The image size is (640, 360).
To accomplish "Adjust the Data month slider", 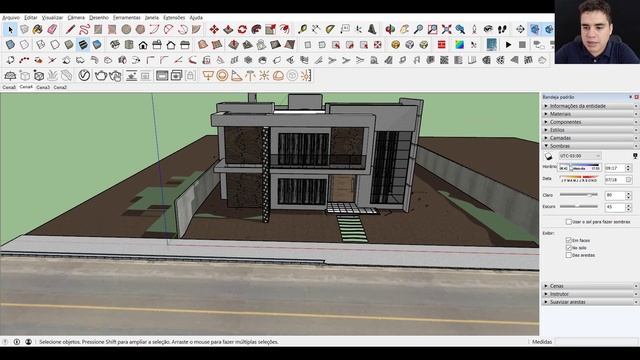I will [x=580, y=179].
